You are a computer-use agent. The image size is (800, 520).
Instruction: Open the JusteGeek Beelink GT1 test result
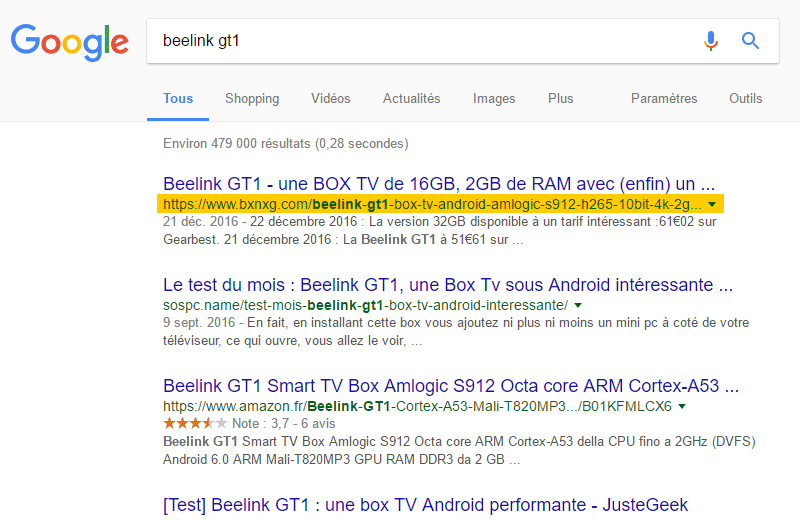426,505
